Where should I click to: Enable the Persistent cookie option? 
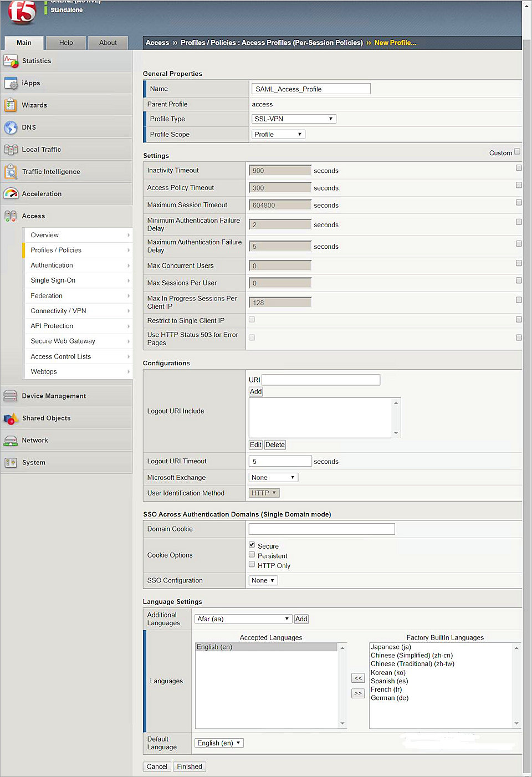click(x=252, y=554)
